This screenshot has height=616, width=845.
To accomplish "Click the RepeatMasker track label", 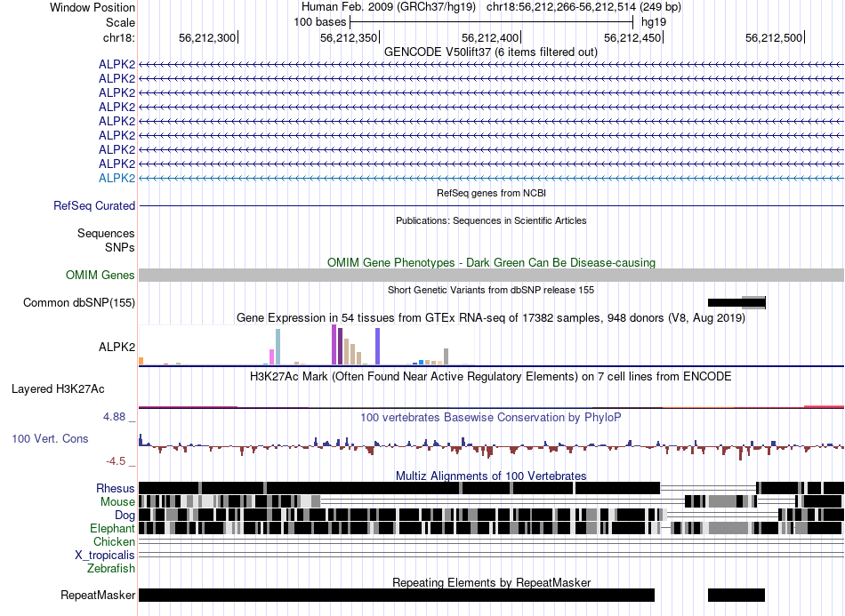I will coord(98,595).
